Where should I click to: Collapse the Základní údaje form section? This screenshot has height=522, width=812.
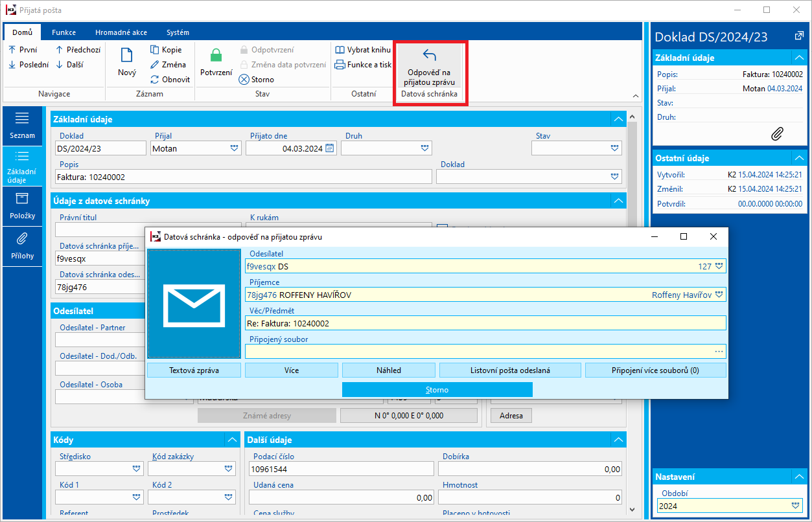[x=618, y=119]
